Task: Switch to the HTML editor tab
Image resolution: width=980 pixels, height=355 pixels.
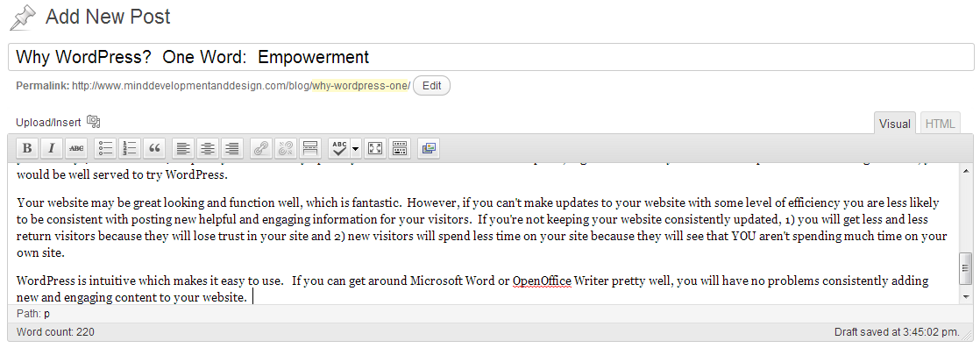Action: click(x=941, y=124)
